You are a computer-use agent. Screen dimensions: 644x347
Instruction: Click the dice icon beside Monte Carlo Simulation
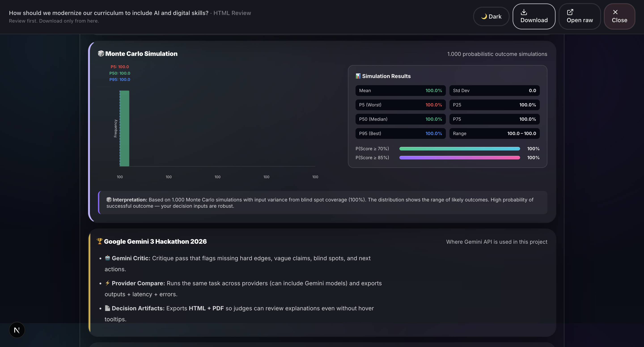tap(101, 53)
